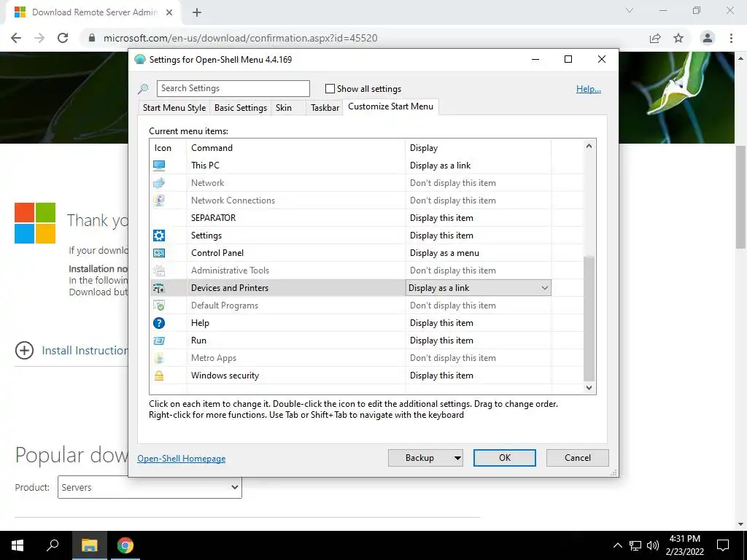
Task: Open the Help... link
Action: click(589, 89)
